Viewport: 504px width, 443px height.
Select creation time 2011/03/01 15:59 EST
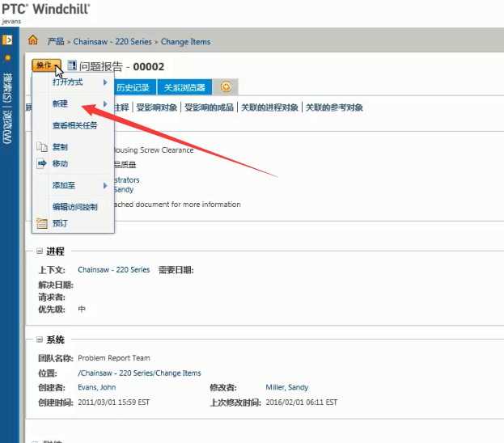click(113, 403)
